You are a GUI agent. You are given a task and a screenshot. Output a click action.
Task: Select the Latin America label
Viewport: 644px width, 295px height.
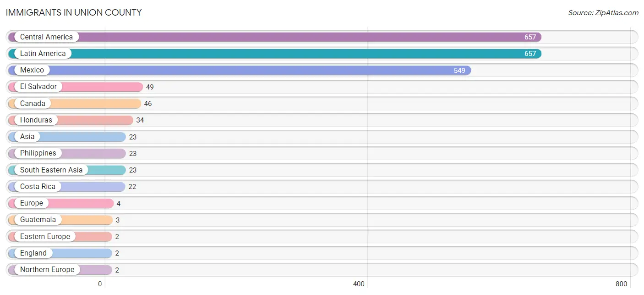tap(43, 54)
